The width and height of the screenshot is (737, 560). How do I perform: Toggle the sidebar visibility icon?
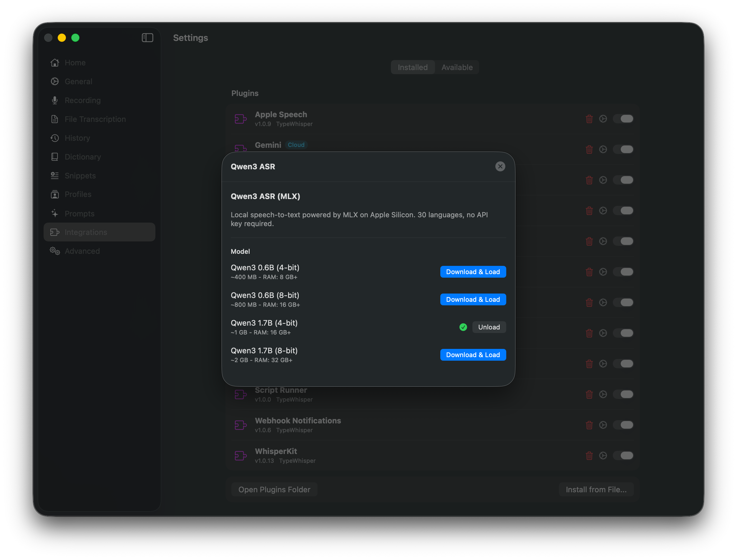(x=147, y=38)
